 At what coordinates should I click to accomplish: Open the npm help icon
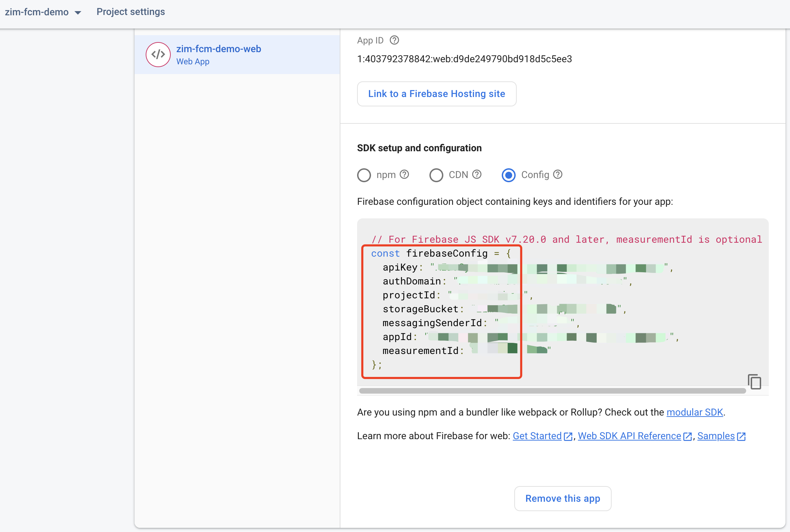(404, 174)
